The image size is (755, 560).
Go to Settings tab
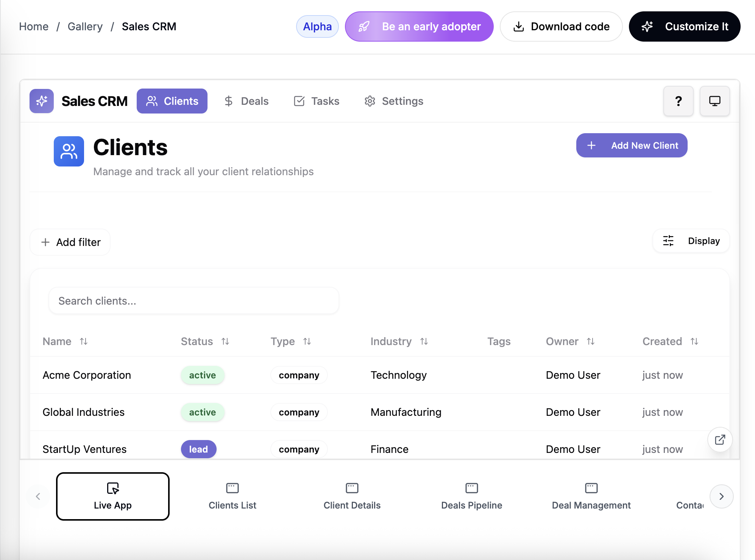tap(394, 101)
